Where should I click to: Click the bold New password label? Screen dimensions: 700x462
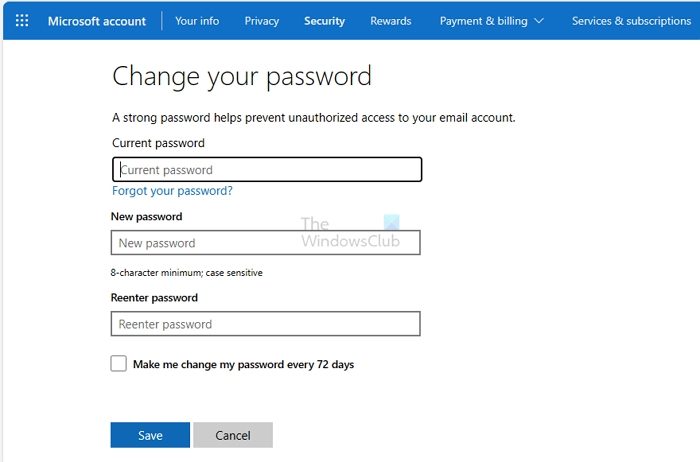point(147,216)
